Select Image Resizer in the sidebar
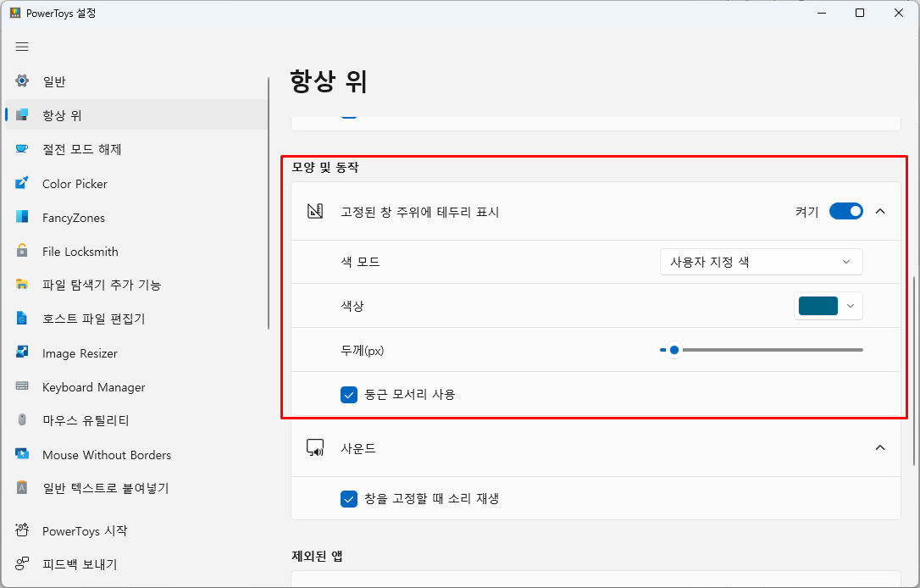Screen dimensions: 920x588 (x=136, y=353)
